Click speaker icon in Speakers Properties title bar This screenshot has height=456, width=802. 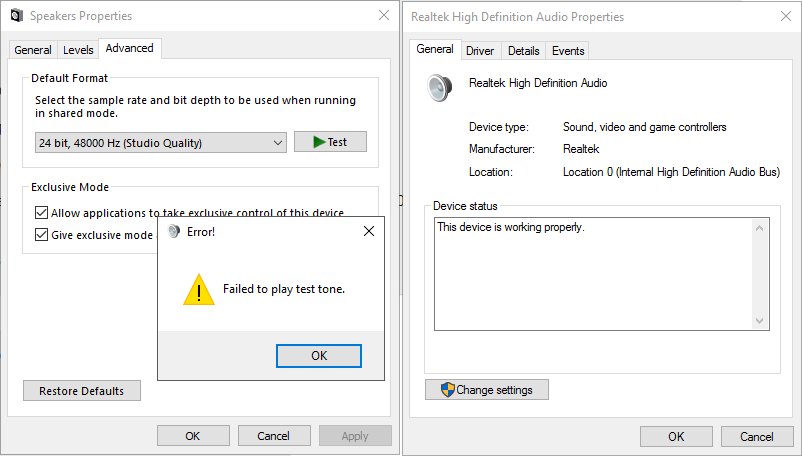[17, 16]
